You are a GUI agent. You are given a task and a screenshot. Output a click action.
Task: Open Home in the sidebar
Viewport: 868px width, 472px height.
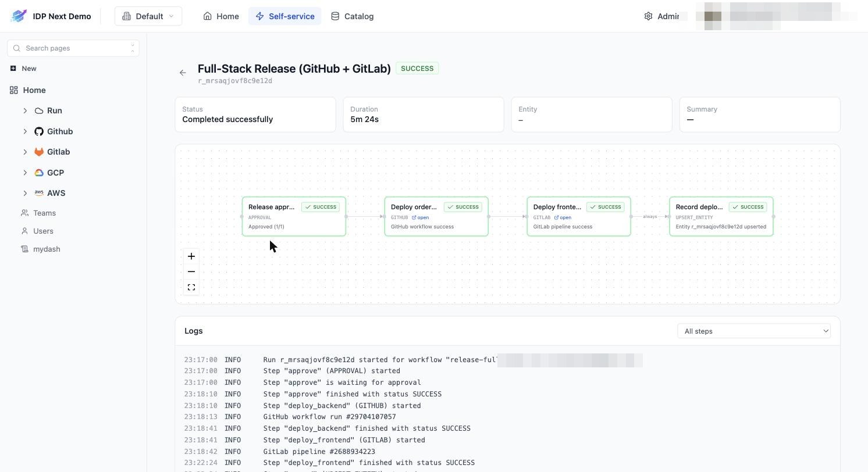34,90
